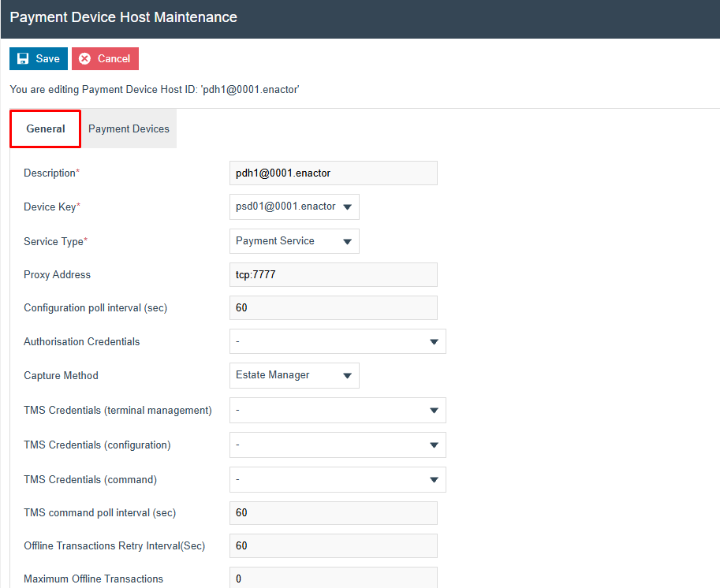
Task: Click the 'TMS command poll interval (sec)' label
Action: [x=100, y=512]
